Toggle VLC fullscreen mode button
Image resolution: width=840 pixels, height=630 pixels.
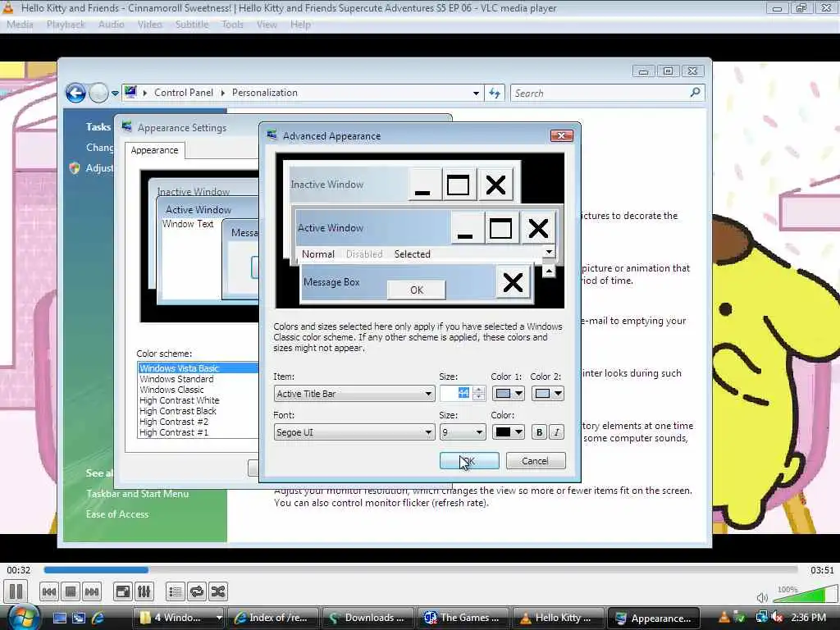tap(123, 591)
